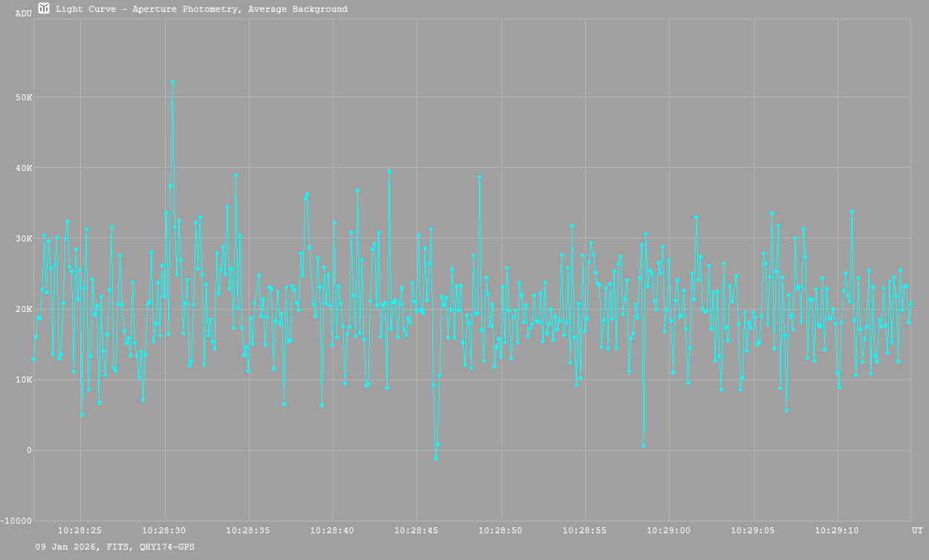Viewport: 929px width, 560px height.
Task: Click the app icon beside the Light Curve title
Action: (44, 9)
